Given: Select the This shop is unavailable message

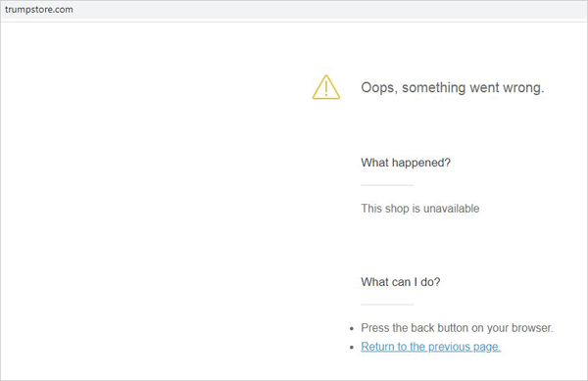Looking at the screenshot, I should (420, 209).
